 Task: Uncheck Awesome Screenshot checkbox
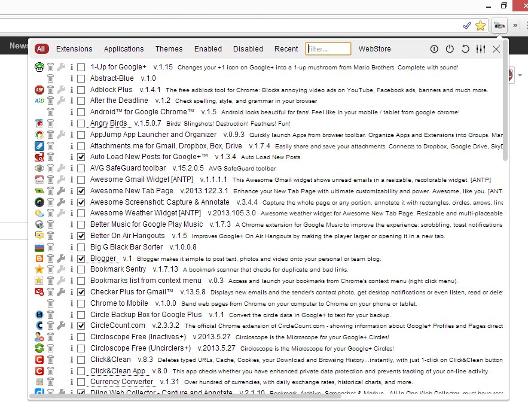(81, 202)
